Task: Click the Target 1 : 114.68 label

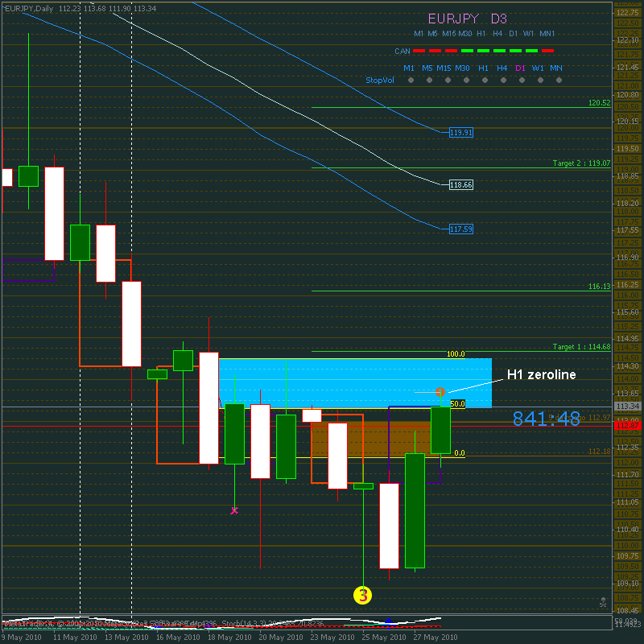Action: 581,347
